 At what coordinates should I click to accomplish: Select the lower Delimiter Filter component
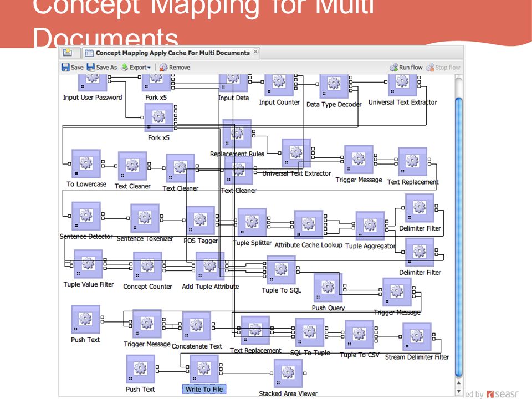pyautogui.click(x=420, y=252)
